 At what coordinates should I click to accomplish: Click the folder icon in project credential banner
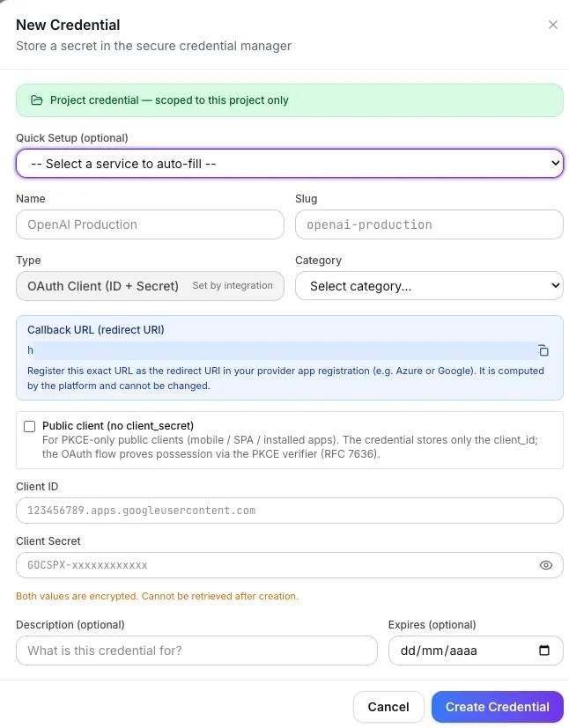(x=37, y=100)
